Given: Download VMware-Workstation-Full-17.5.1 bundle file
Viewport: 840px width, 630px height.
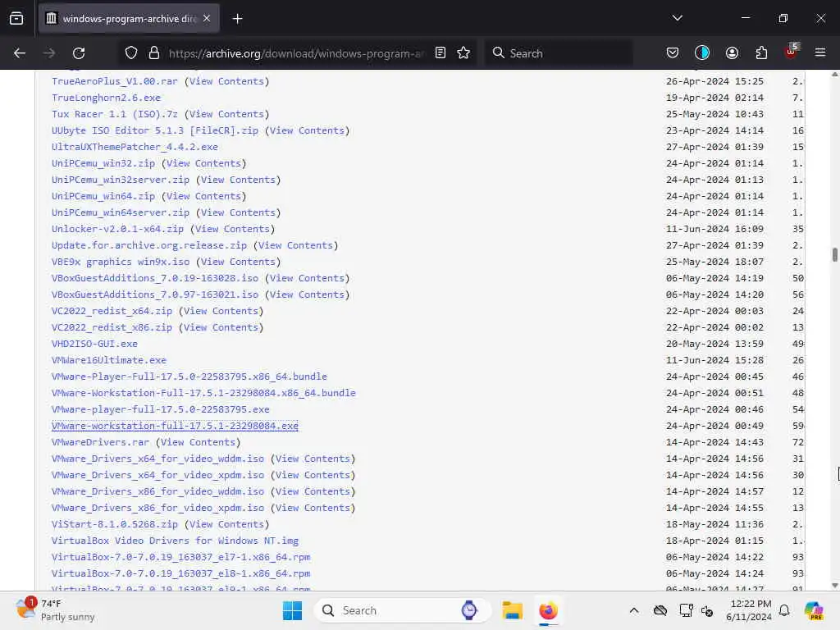Looking at the screenshot, I should [x=203, y=393].
